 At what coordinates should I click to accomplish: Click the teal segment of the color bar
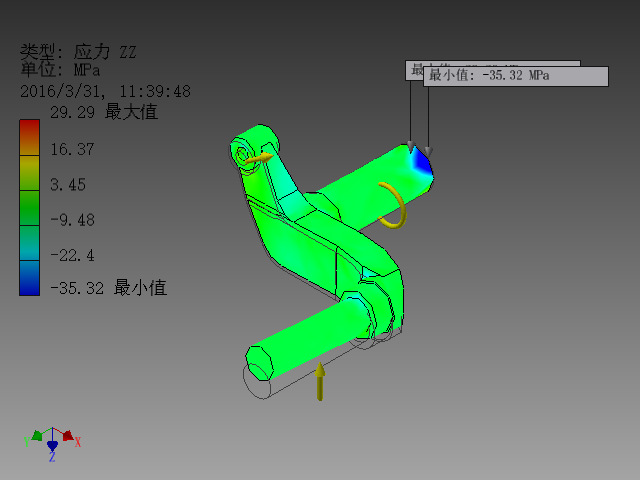click(x=29, y=243)
